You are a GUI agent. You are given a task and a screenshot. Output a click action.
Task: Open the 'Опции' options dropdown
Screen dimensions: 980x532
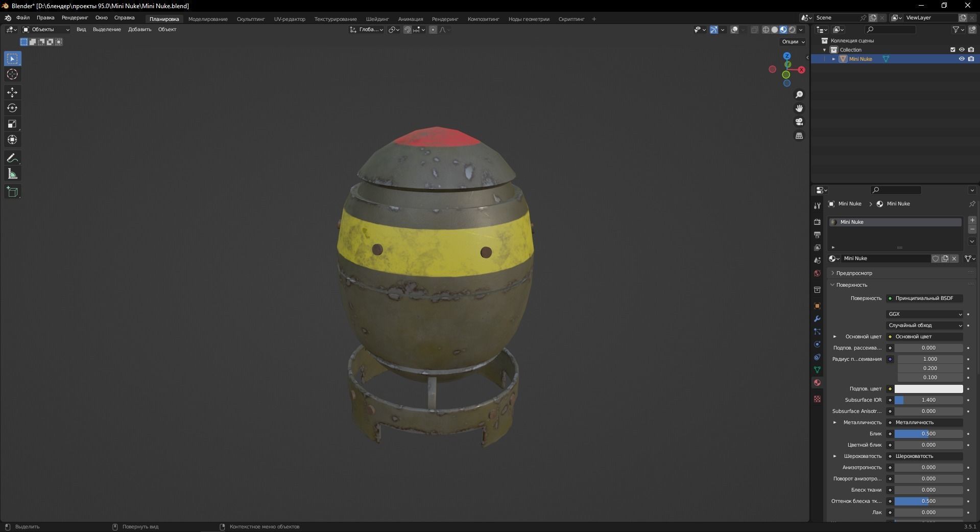tap(793, 42)
